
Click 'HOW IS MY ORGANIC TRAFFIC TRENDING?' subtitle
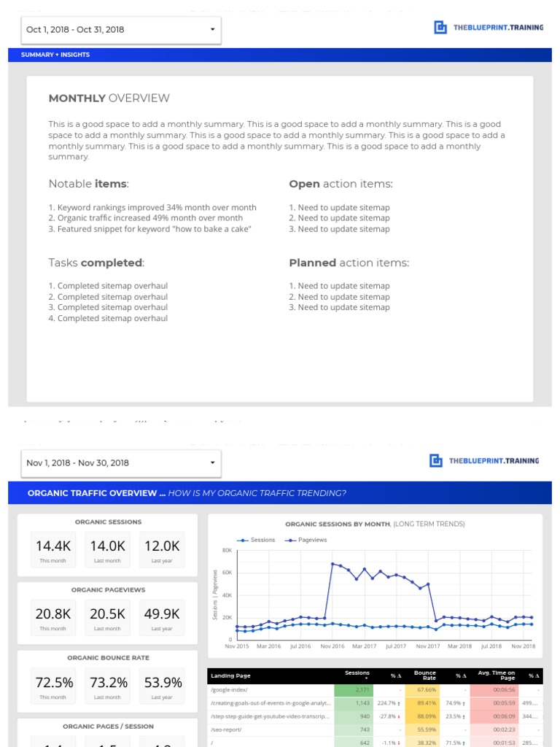pos(257,493)
